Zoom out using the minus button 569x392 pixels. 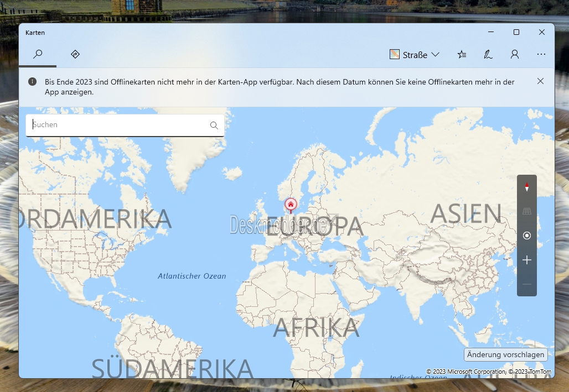(x=527, y=284)
